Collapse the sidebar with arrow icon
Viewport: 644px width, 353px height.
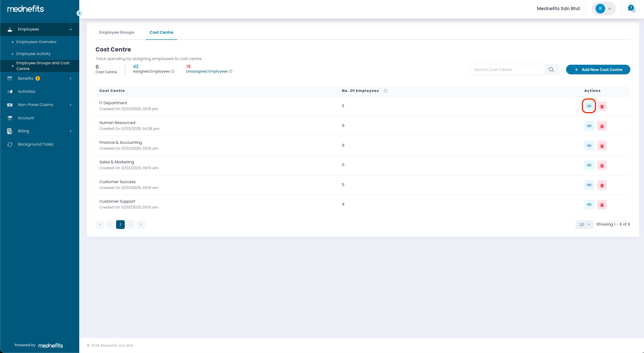(x=79, y=13)
